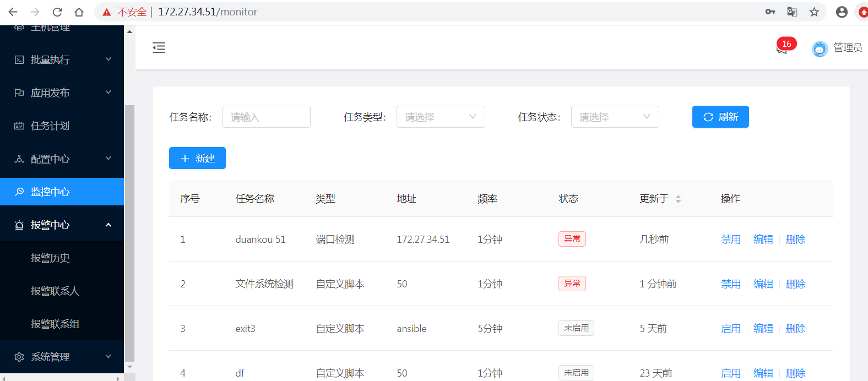Click the 5分钟 frequency cell
This screenshot has height=381, width=868.
pos(490,329)
